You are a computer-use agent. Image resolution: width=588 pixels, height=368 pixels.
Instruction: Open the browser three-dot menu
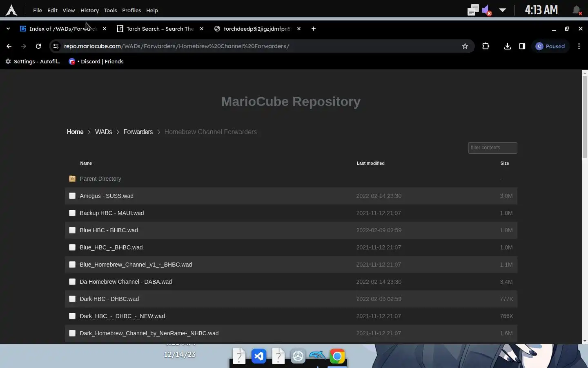tap(579, 46)
